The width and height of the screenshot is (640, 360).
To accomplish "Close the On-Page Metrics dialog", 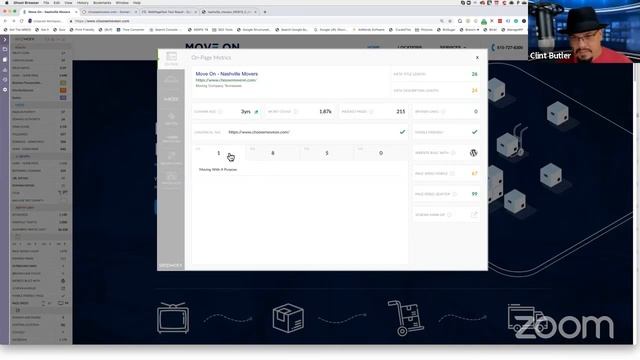I will point(477,58).
